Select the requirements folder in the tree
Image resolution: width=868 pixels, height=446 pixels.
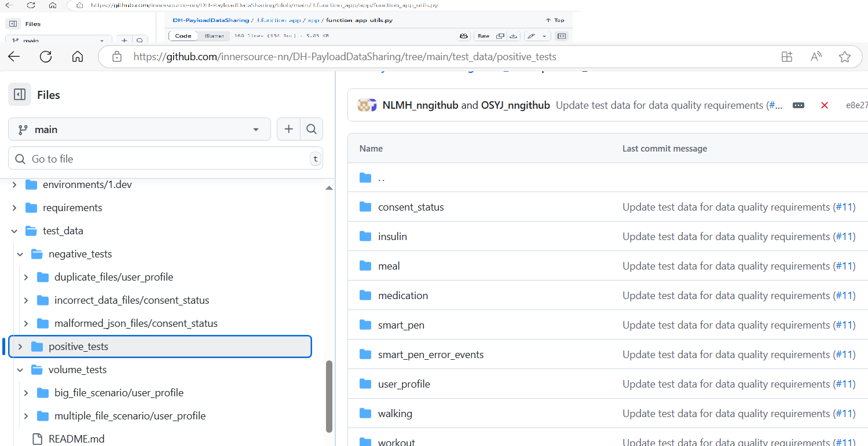(x=72, y=208)
